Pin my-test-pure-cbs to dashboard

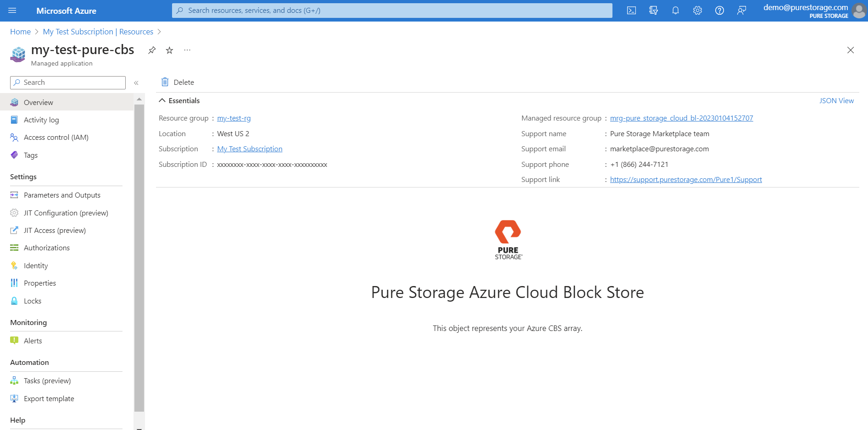pos(152,50)
